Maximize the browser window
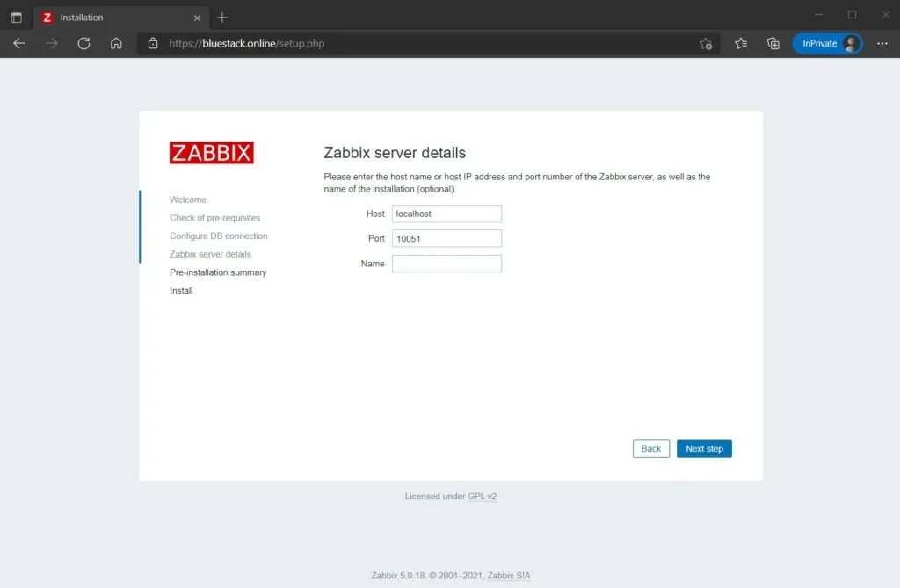Screen dimensions: 900x588 click(852, 14)
